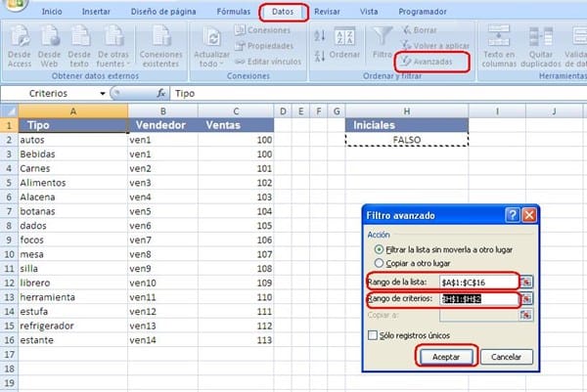
Task: Click the cell containing Alimentos
Action: pyautogui.click(x=73, y=183)
